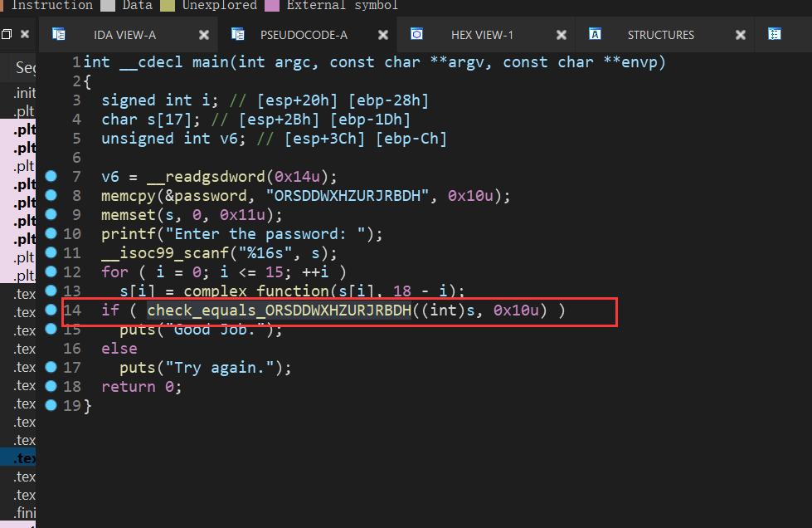This screenshot has width=812, height=528.
Task: Click 's[17]' declaration on line 4
Action: click(x=169, y=120)
